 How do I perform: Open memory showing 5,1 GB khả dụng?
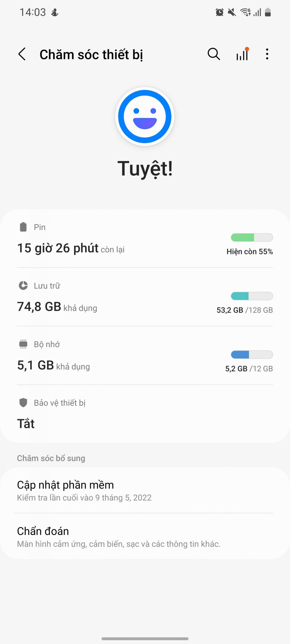click(x=54, y=365)
